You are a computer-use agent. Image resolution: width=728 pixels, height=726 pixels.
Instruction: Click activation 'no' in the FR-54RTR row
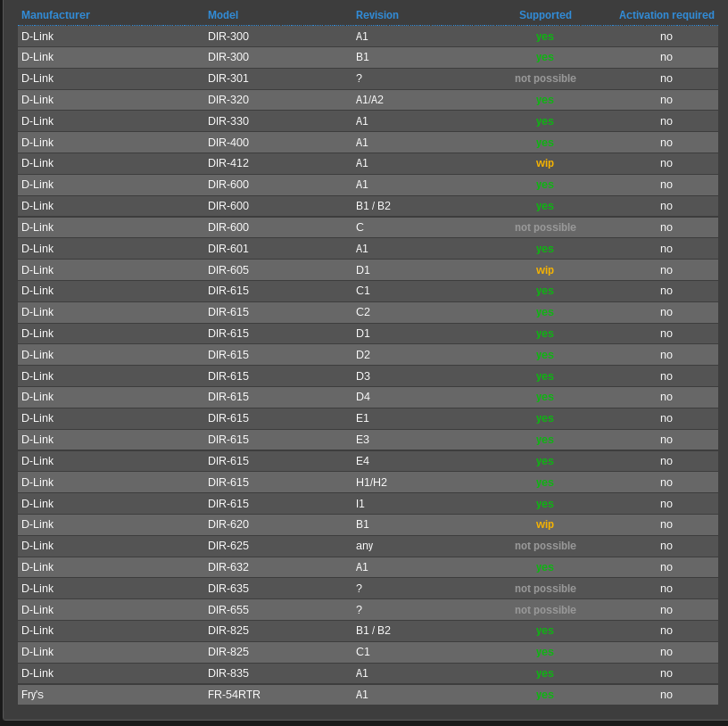(x=666, y=695)
